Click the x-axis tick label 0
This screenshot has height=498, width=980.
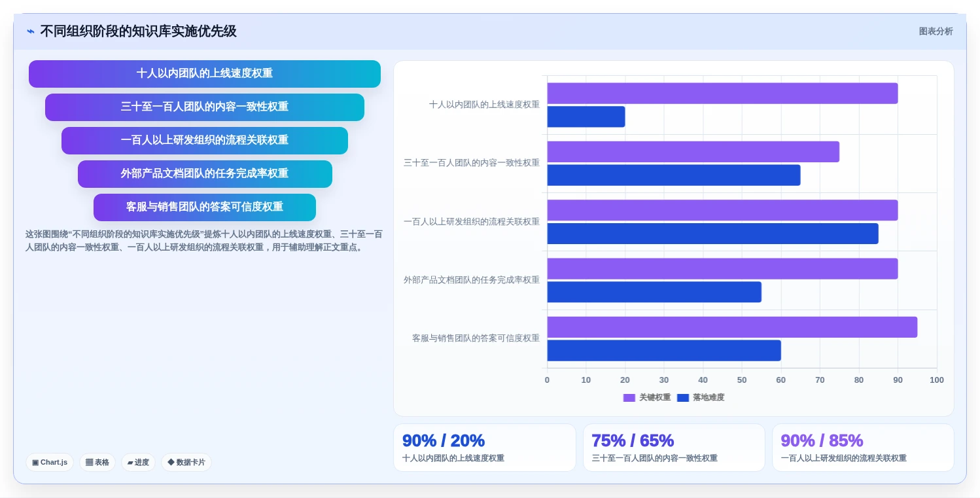[548, 380]
